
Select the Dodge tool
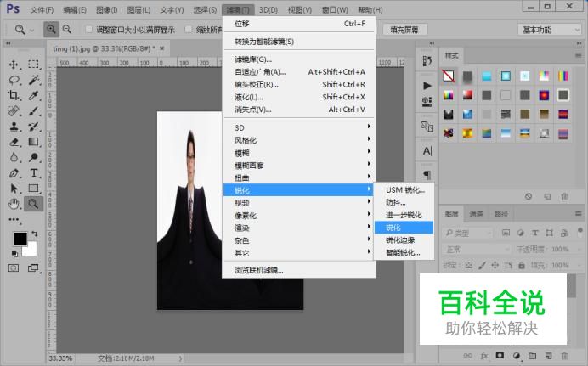tap(34, 157)
